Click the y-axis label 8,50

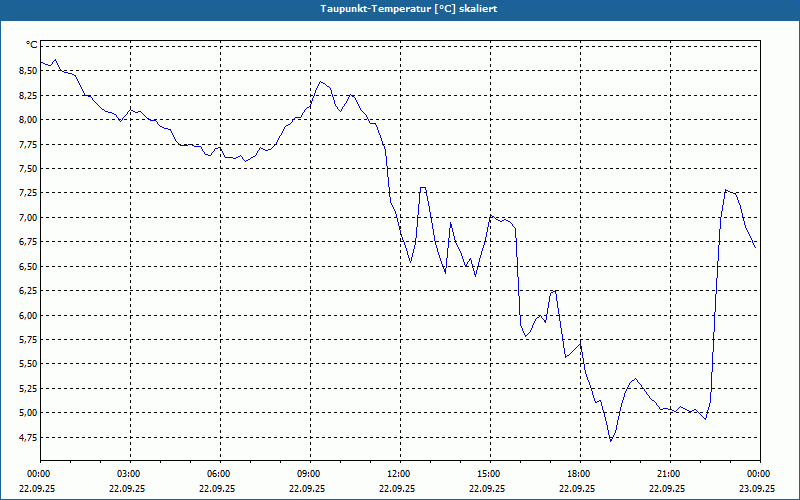pos(28,71)
